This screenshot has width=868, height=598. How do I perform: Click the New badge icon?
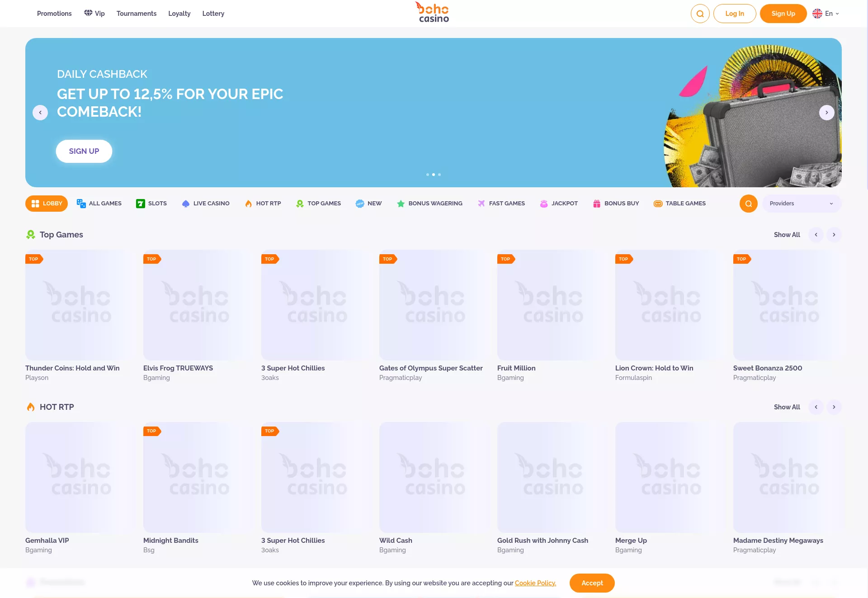[360, 204]
